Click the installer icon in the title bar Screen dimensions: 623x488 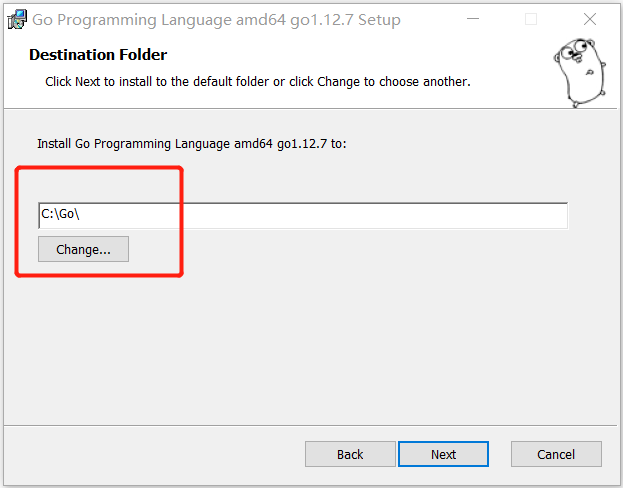(x=17, y=20)
